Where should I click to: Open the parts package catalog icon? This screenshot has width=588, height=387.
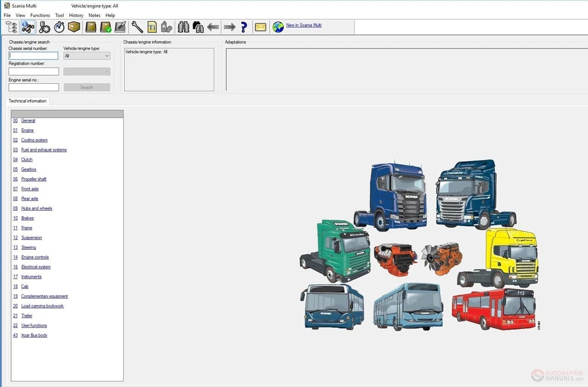point(74,27)
